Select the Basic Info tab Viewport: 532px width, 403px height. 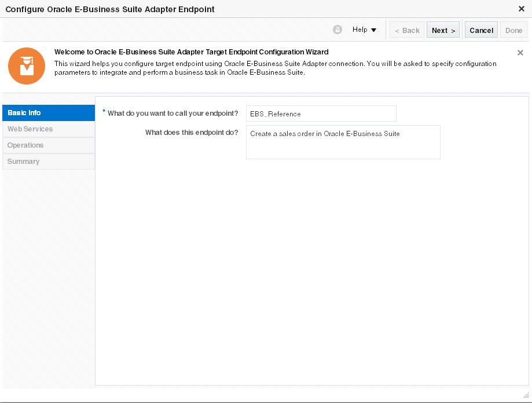tap(49, 113)
